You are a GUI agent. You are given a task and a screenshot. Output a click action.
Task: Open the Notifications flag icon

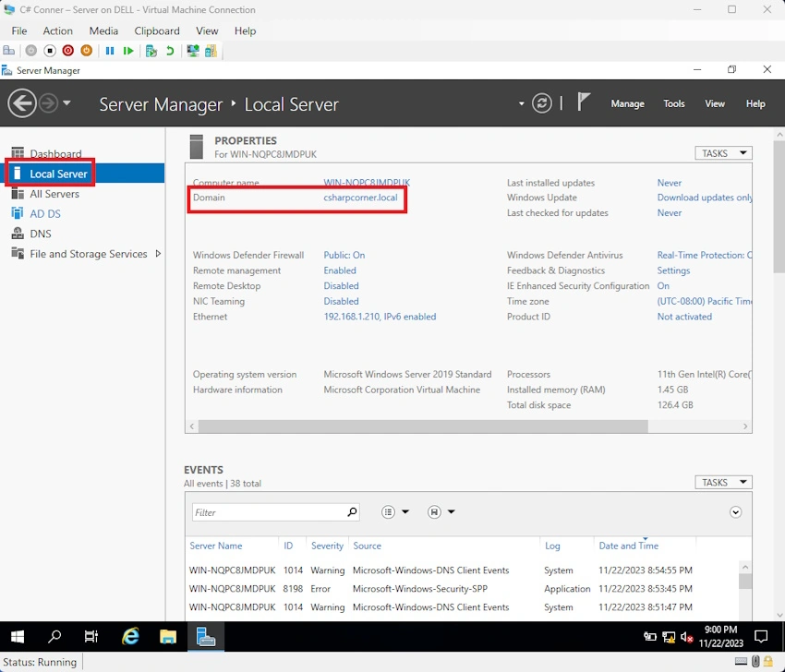(583, 102)
